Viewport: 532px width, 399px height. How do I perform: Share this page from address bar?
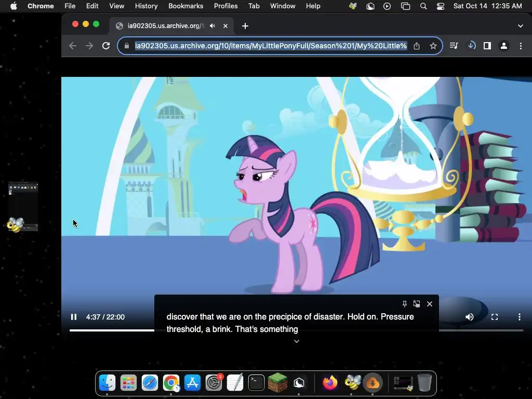[417, 46]
